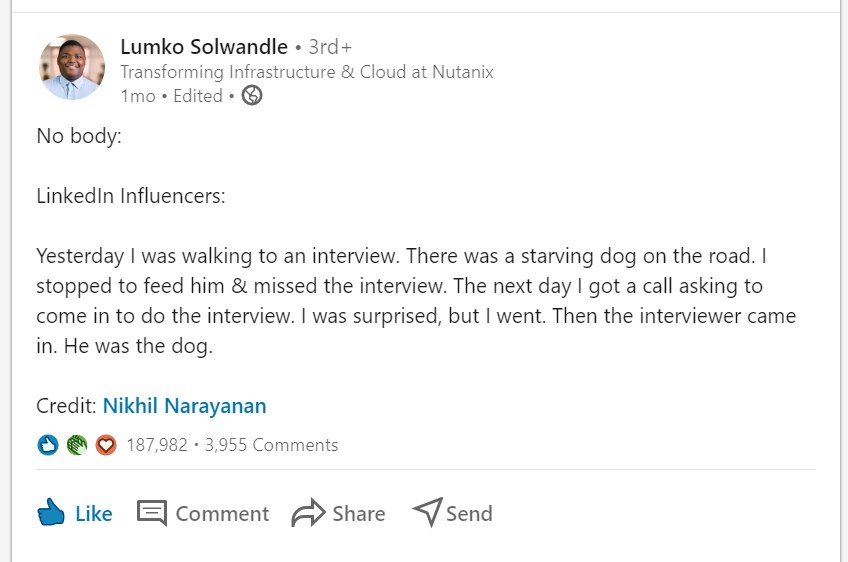This screenshot has width=848, height=562.
Task: Click the Comment speech bubble icon
Action: (x=152, y=513)
